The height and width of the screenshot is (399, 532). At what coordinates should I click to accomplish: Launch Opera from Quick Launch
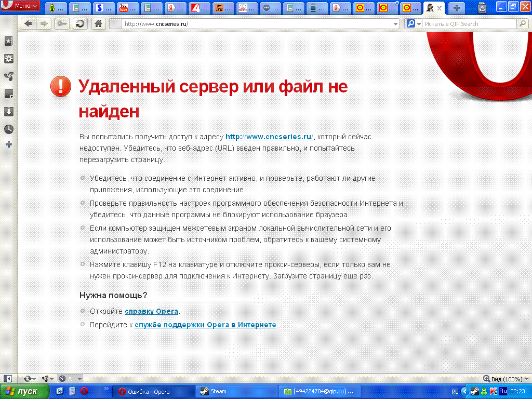pyautogui.click(x=84, y=391)
